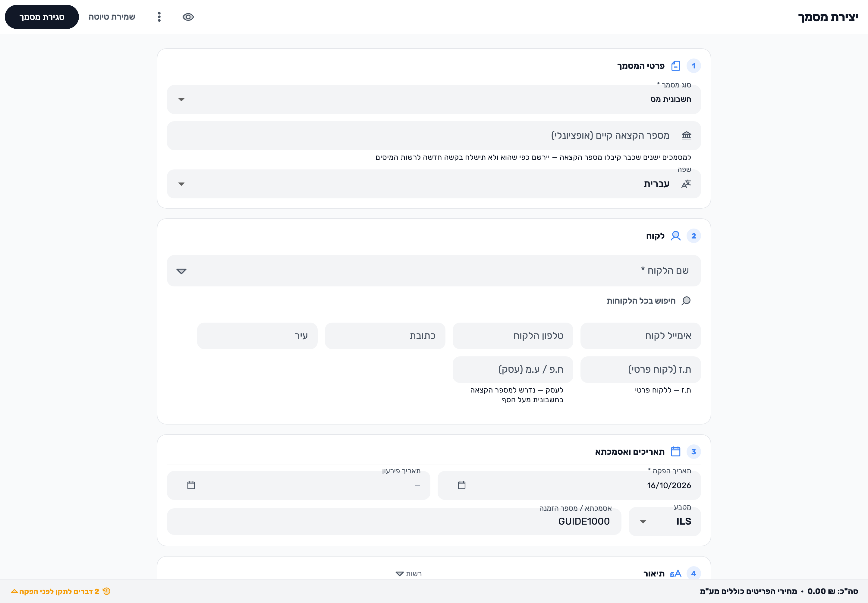Open the מטבע ILS currency dropdown
868x603 pixels.
pyautogui.click(x=664, y=521)
